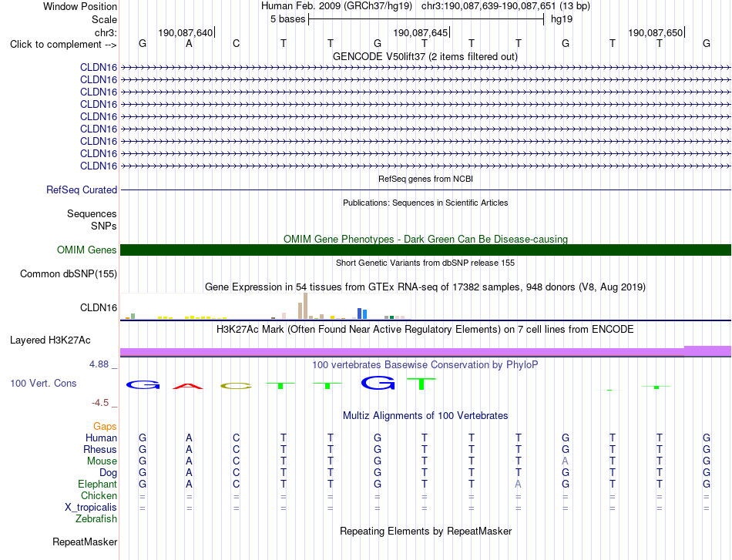
Task: Click the base C in the sequence ruler
Action: 237,43
